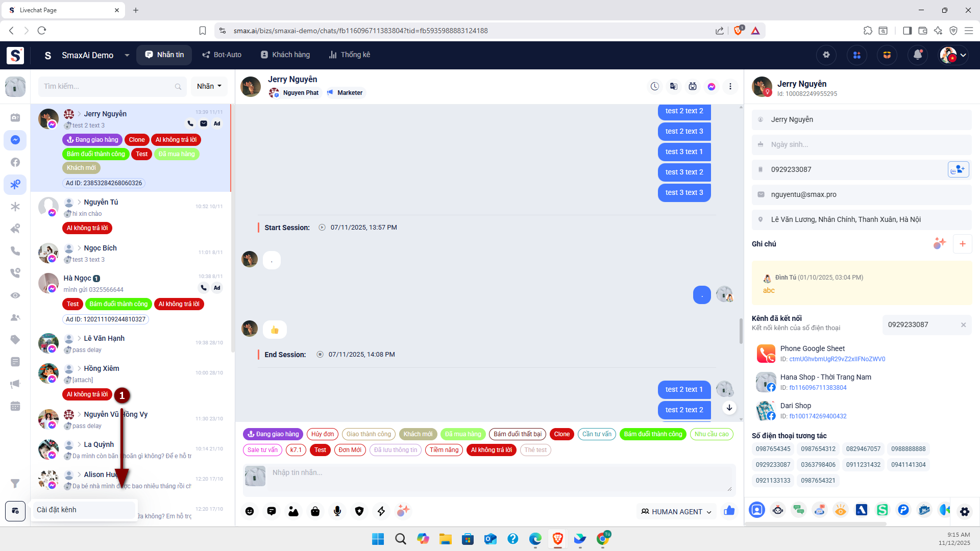Expand the HUMAN AGENT dropdown

pyautogui.click(x=676, y=512)
